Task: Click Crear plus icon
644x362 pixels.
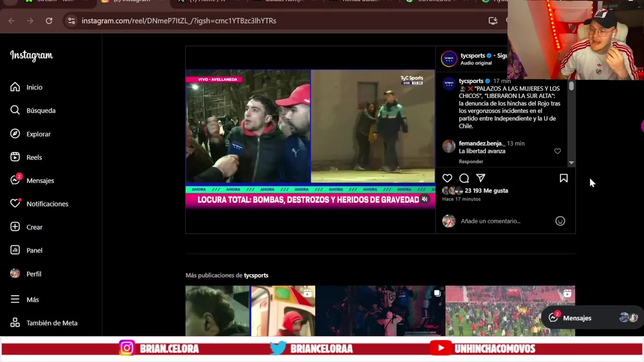Action: pos(15,227)
